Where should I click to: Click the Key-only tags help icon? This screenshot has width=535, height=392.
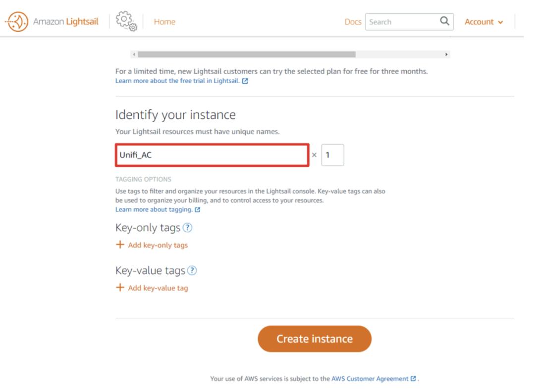pyautogui.click(x=187, y=228)
